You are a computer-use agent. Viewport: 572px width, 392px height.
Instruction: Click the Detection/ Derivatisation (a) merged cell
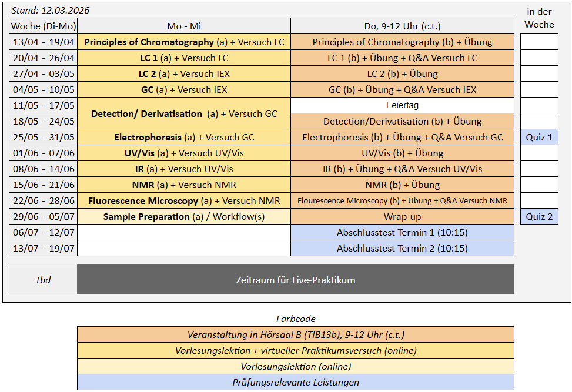point(184,114)
